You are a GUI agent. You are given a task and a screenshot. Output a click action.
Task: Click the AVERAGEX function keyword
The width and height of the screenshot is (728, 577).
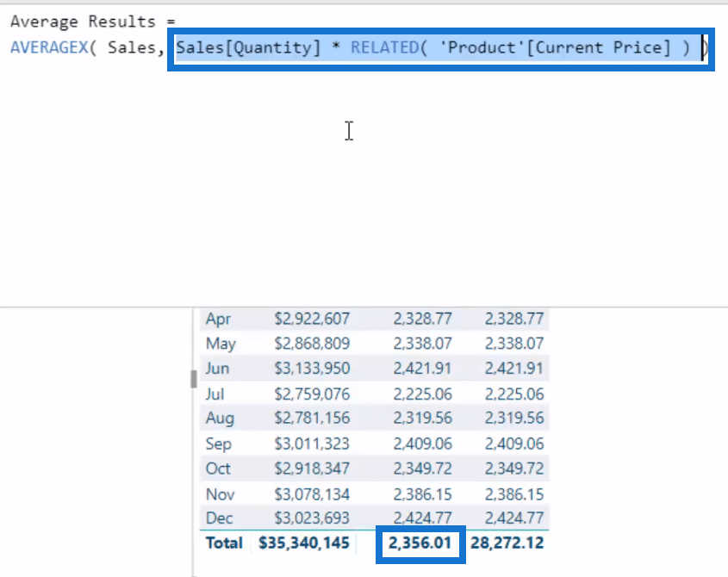49,47
